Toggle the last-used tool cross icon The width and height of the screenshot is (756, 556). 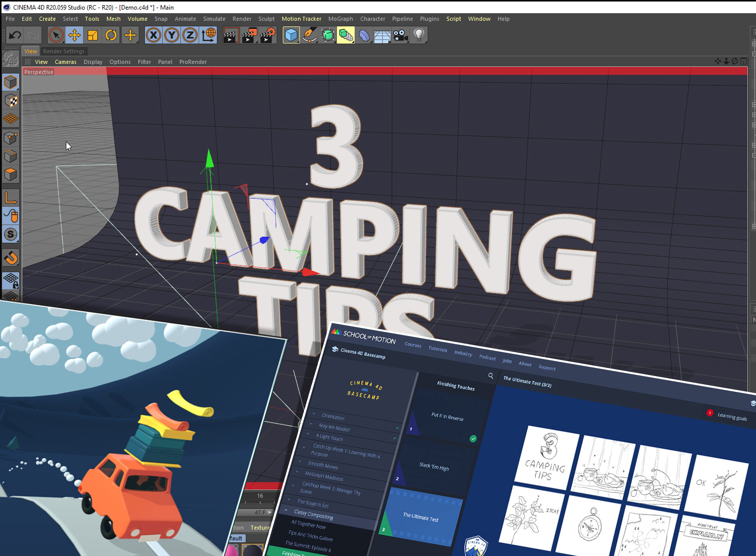pos(130,35)
